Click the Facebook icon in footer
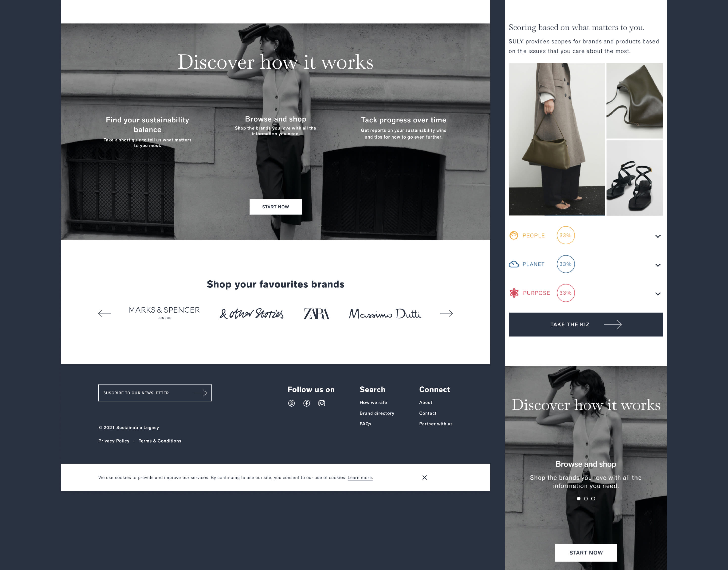Image resolution: width=728 pixels, height=570 pixels. click(306, 403)
